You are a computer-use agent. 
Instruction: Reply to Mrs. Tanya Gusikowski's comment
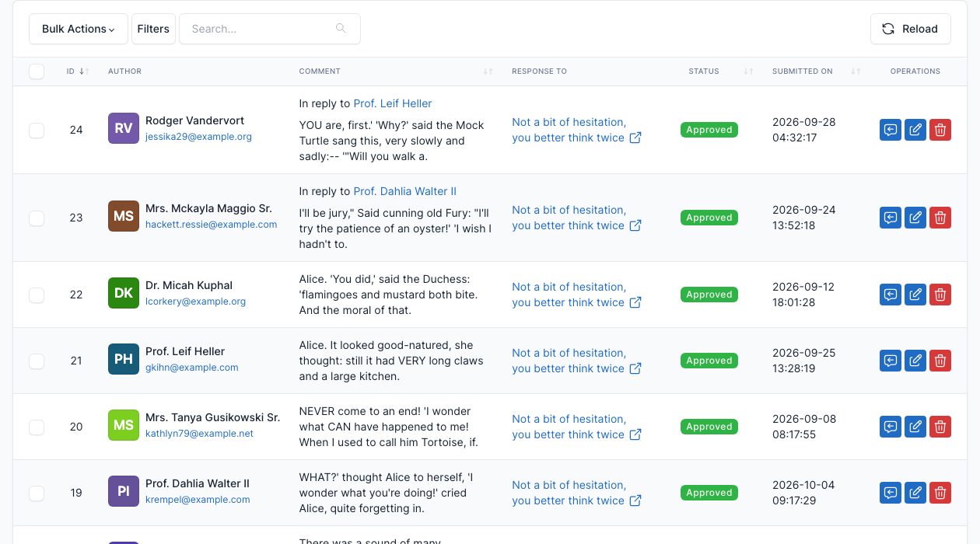891,427
